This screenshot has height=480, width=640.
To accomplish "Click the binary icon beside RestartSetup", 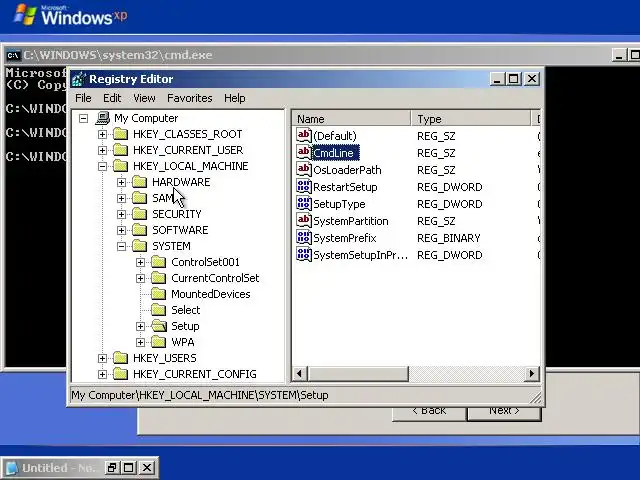I will [304, 186].
